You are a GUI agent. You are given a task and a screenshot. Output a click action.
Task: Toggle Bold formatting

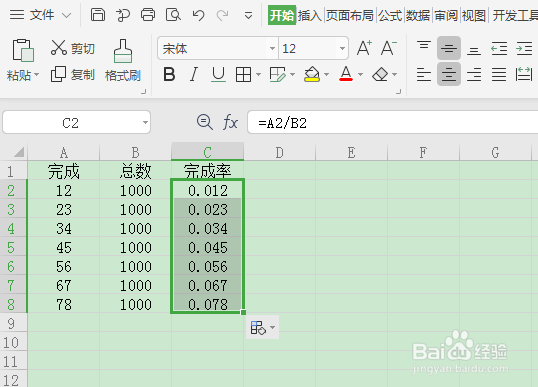pos(169,74)
